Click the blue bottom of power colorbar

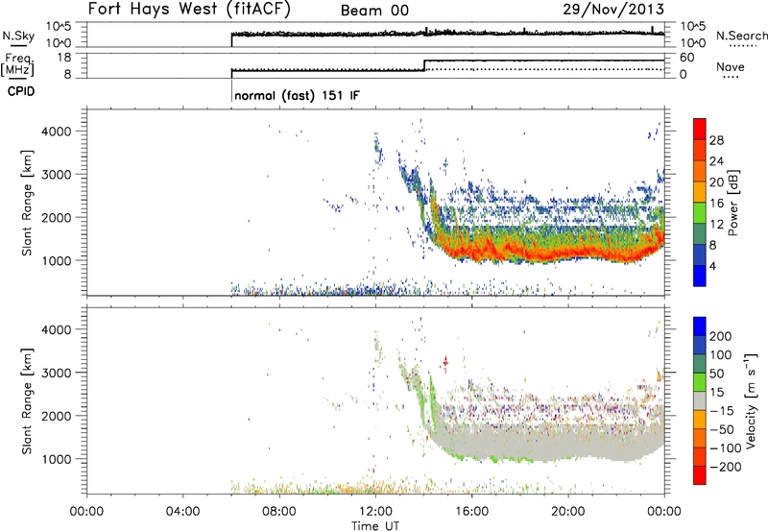pos(700,276)
